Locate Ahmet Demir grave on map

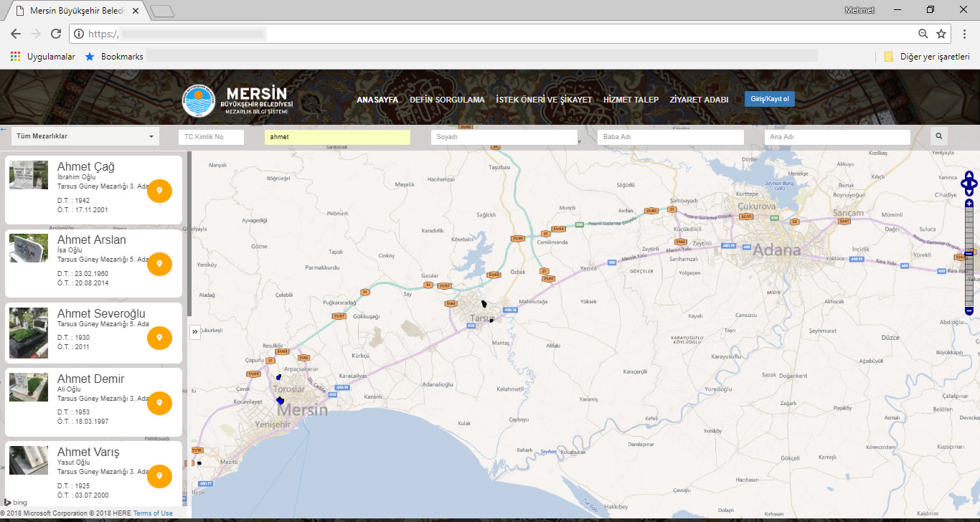click(159, 403)
